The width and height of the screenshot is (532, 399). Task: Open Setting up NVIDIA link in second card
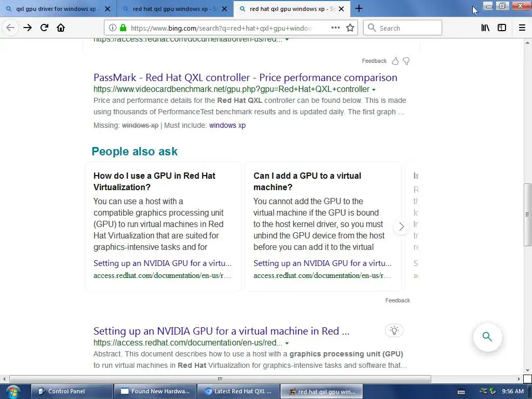tap(322, 263)
